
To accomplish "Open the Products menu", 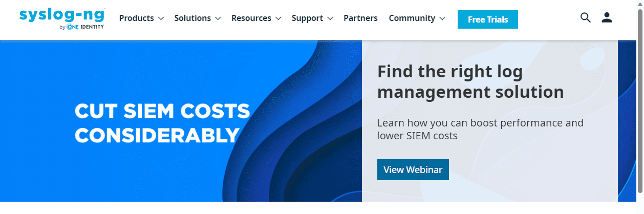I will click(x=136, y=18).
